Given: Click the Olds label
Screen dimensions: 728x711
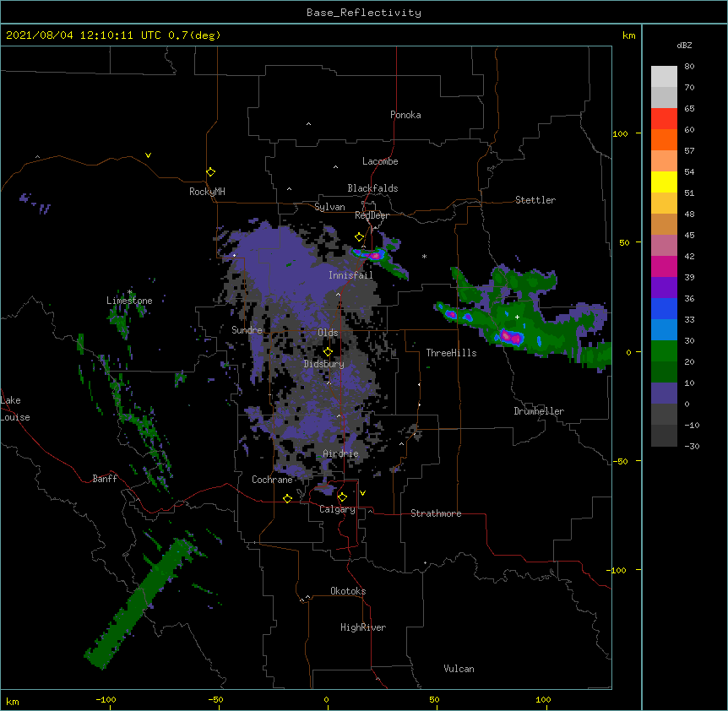Looking at the screenshot, I should [328, 333].
